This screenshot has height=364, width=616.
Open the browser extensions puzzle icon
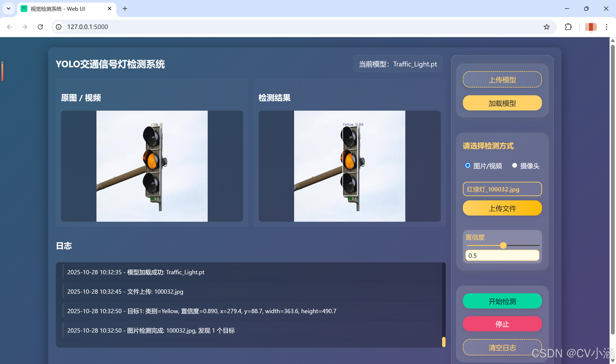[x=568, y=27]
